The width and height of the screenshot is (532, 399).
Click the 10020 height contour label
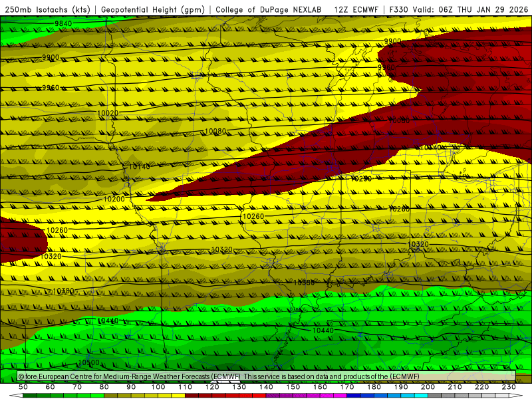pyautogui.click(x=108, y=113)
